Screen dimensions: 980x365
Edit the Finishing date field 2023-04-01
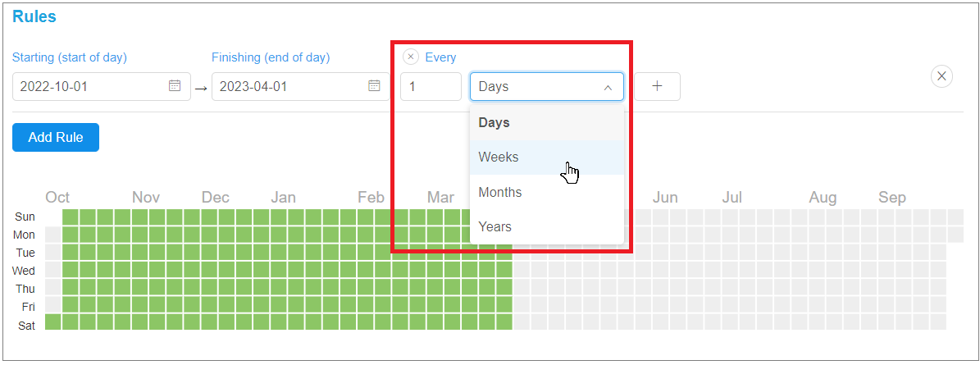click(301, 86)
